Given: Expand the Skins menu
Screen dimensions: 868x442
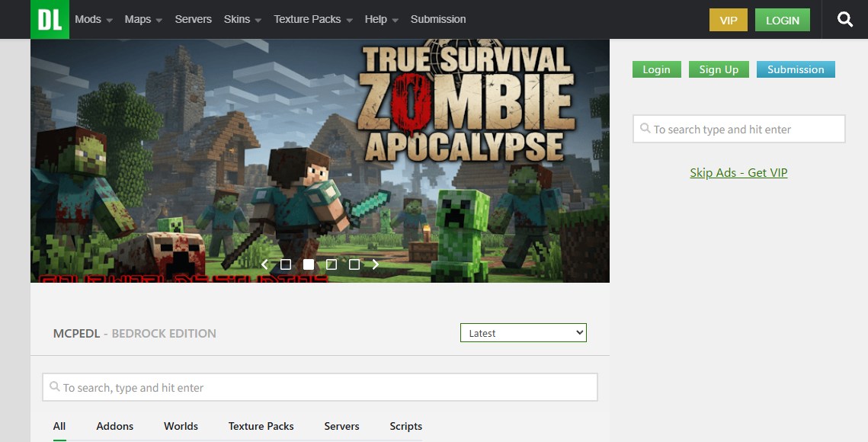Looking at the screenshot, I should click(242, 19).
